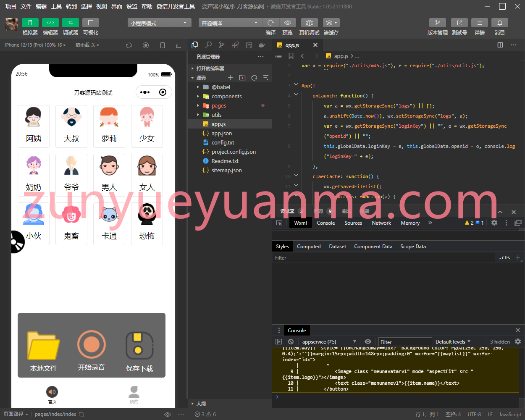The image size is (525, 420).
Task: Click the split editor icon
Action: 500,45
